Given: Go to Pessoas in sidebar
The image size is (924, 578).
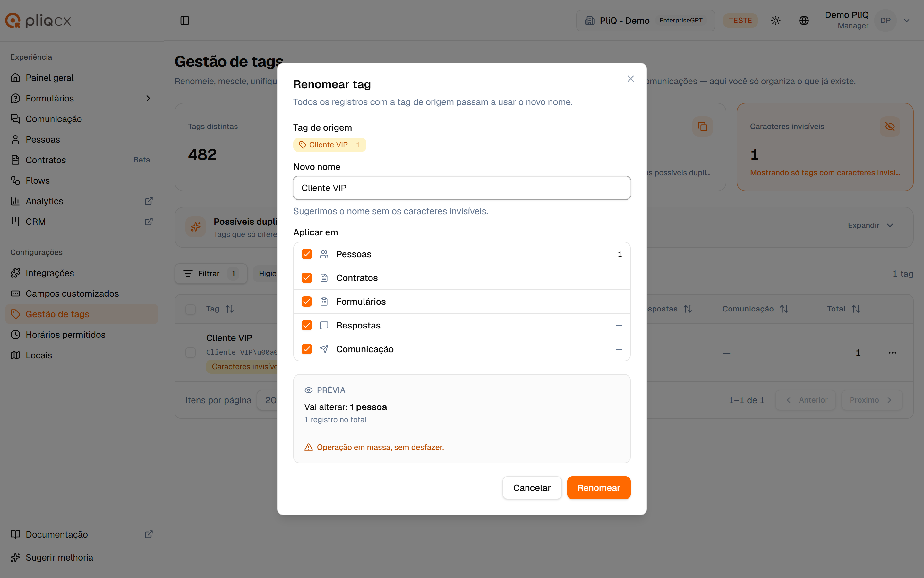Looking at the screenshot, I should [82, 140].
